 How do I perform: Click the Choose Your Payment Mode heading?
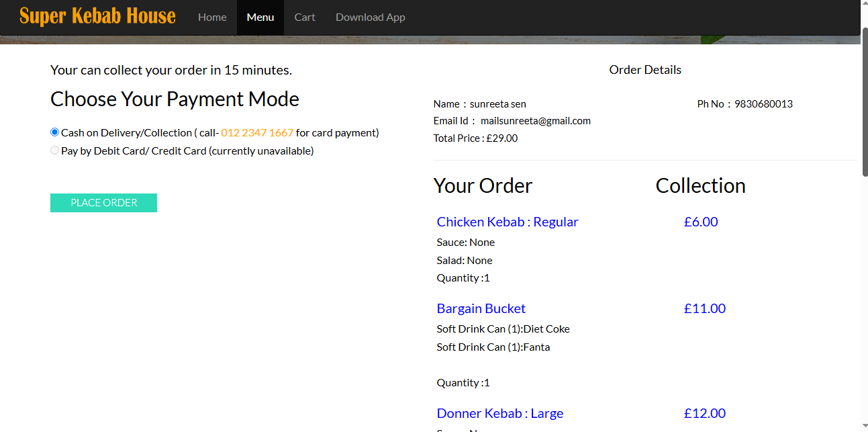pyautogui.click(x=175, y=99)
